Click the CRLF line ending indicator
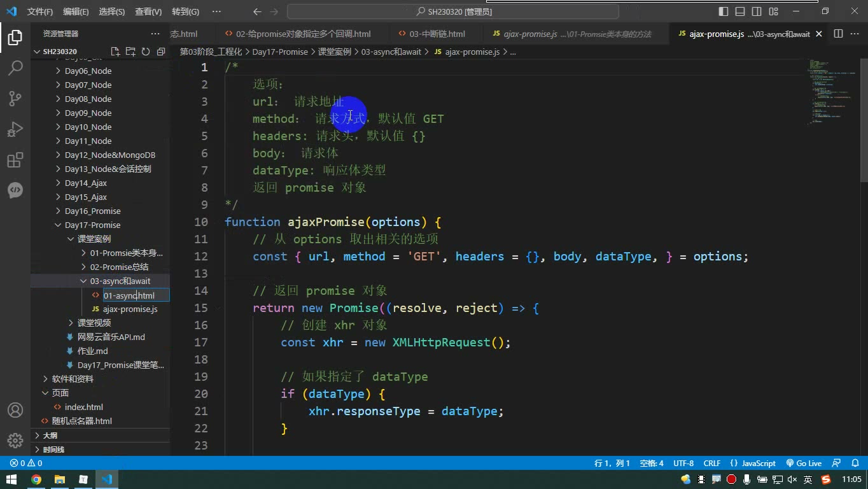868x489 pixels. click(x=711, y=463)
